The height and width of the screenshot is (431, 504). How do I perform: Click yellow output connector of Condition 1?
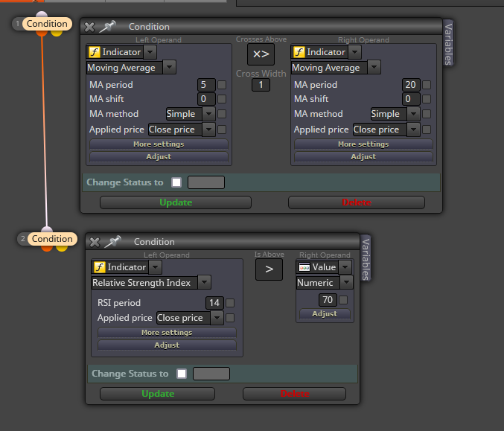pyautogui.click(x=57, y=33)
